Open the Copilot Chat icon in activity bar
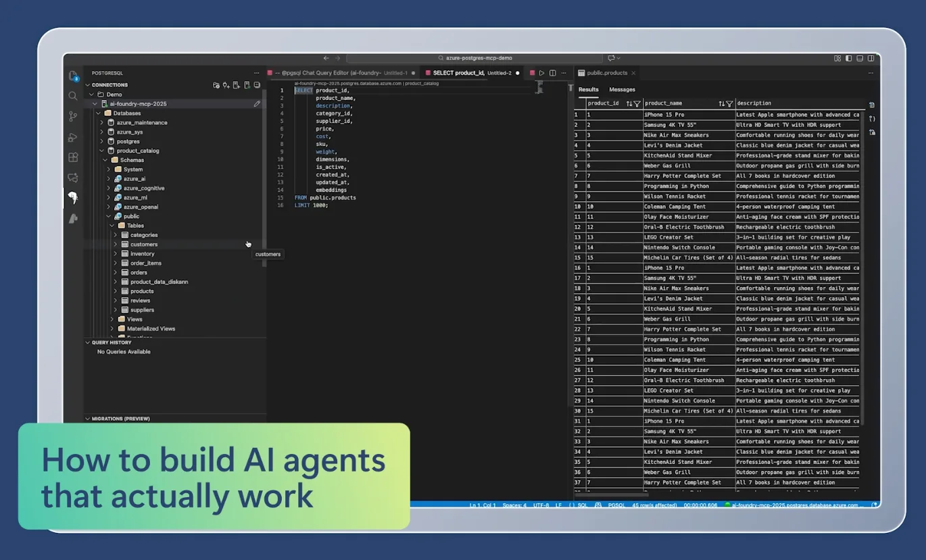The height and width of the screenshot is (560, 926). pos(74,177)
